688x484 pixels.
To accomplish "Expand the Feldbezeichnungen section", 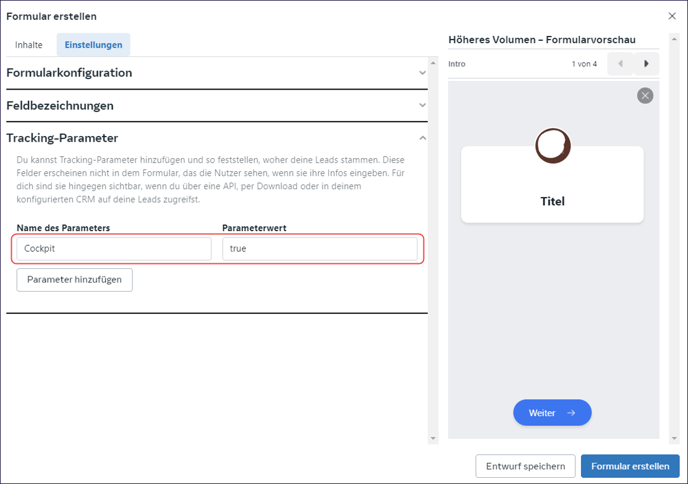I will [217, 105].
